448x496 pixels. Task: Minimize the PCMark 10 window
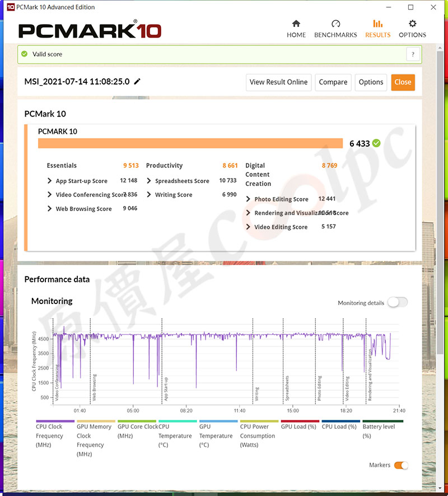(x=389, y=7)
